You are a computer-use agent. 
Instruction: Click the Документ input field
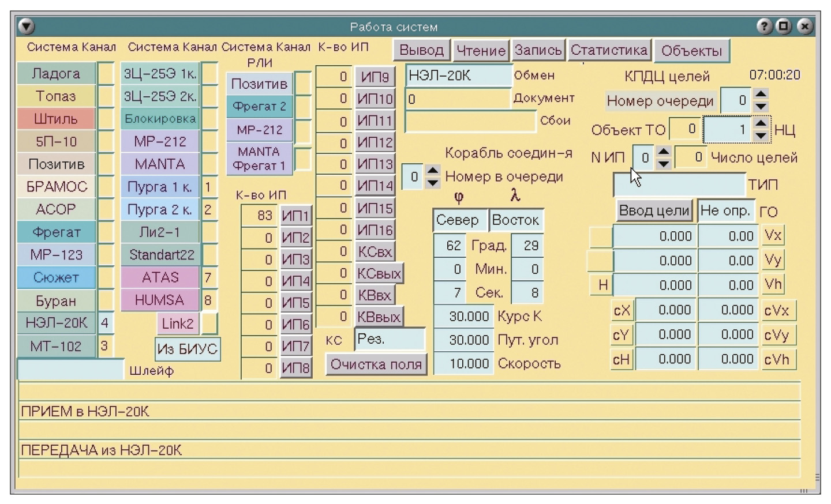click(x=459, y=99)
